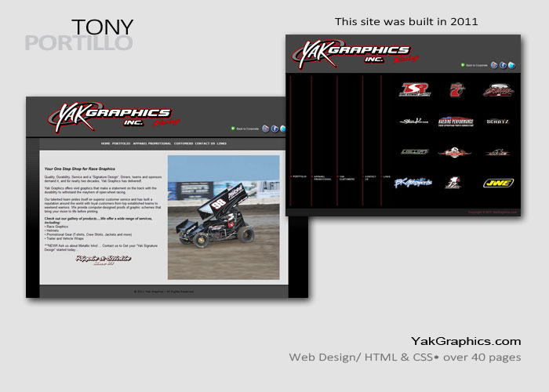Click the homepage footer copyright text
Screen dimensions: 549x392
click(163, 292)
